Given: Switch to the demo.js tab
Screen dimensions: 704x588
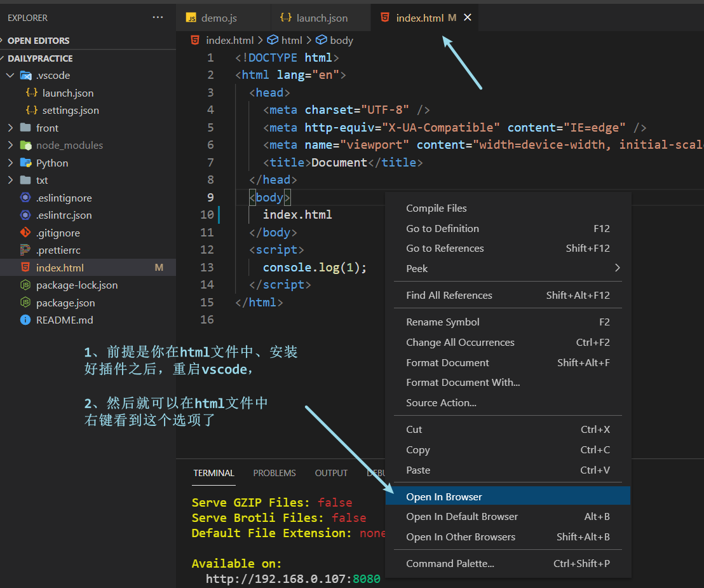Looking at the screenshot, I should click(219, 18).
